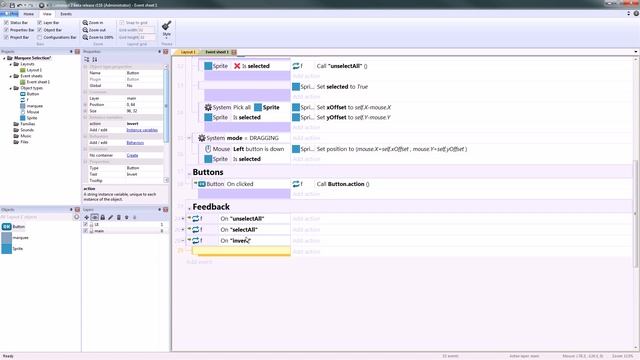The image size is (640, 360).
Task: Click the Sprite icon on the Set xOffset action
Action: tap(296, 107)
